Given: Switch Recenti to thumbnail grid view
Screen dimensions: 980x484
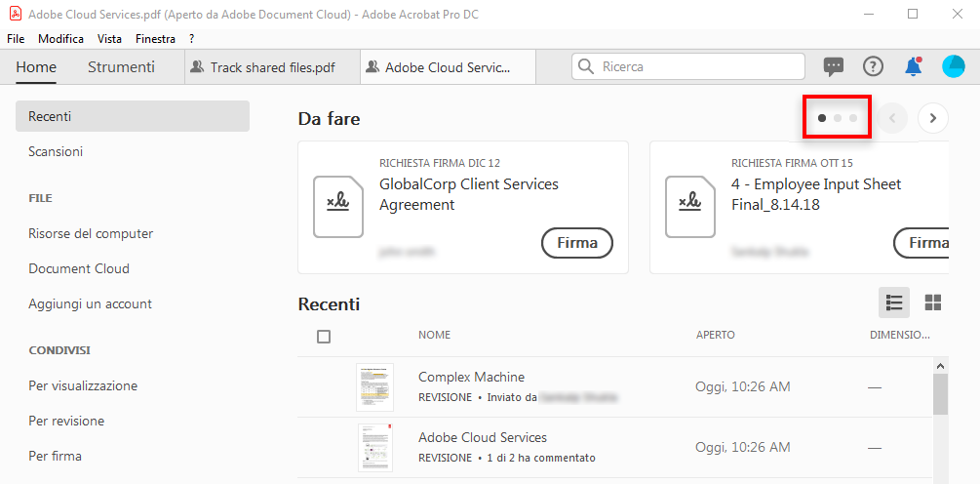Looking at the screenshot, I should [x=933, y=302].
